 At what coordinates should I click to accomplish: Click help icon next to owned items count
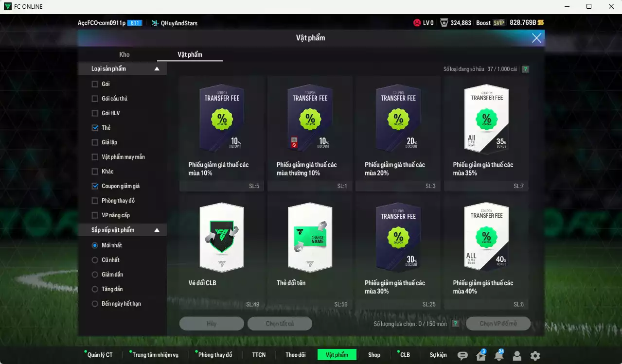pos(525,69)
